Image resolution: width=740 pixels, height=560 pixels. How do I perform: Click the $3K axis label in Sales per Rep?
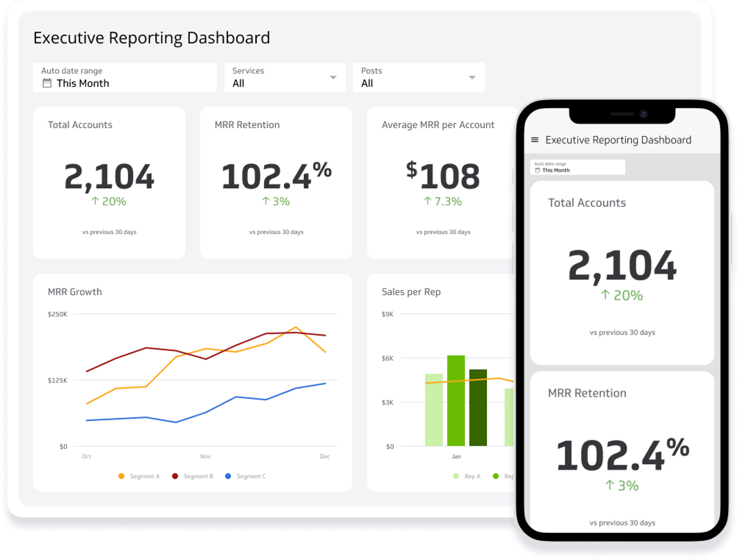pyautogui.click(x=388, y=402)
